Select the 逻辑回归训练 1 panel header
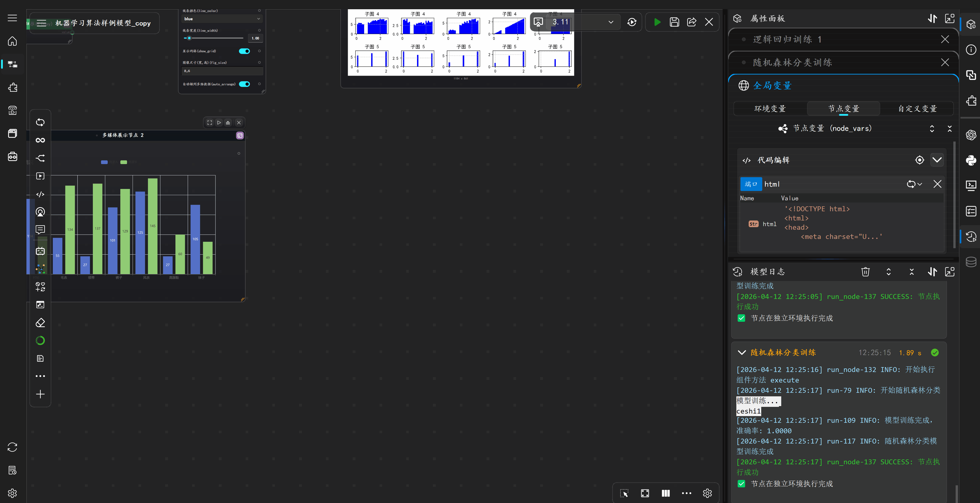 (843, 39)
